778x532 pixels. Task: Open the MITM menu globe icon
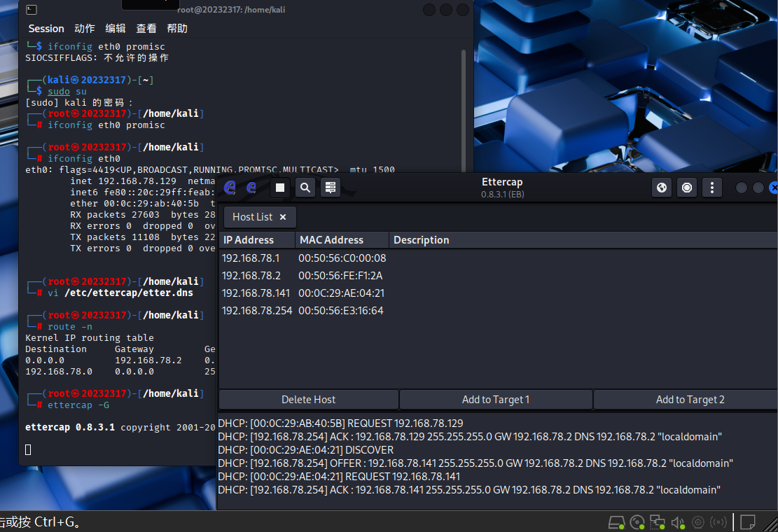(x=661, y=188)
